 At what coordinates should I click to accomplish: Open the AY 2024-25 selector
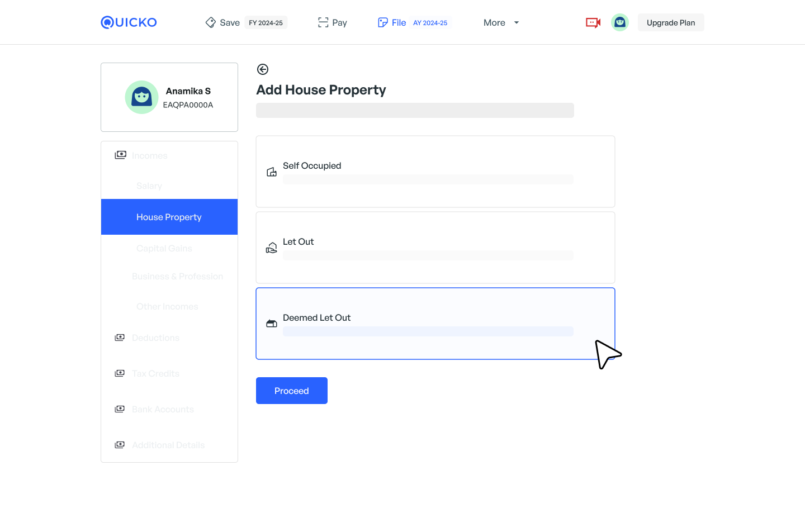[430, 23]
